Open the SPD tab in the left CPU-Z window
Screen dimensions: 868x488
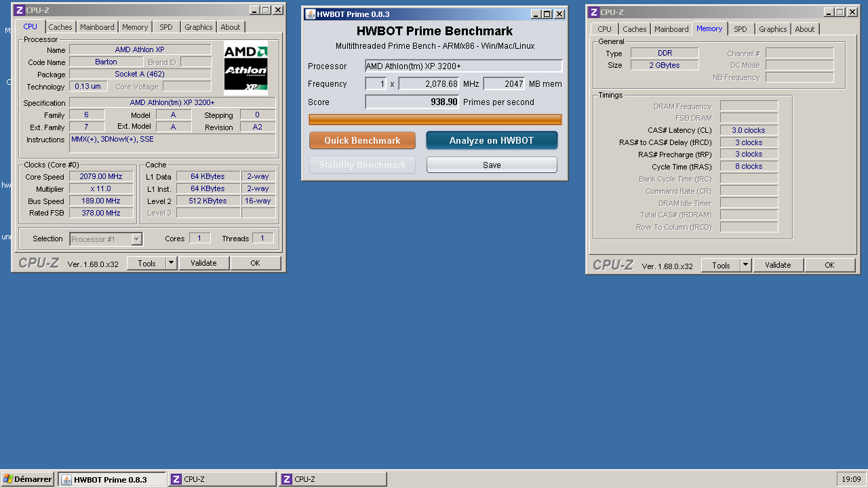(x=166, y=27)
